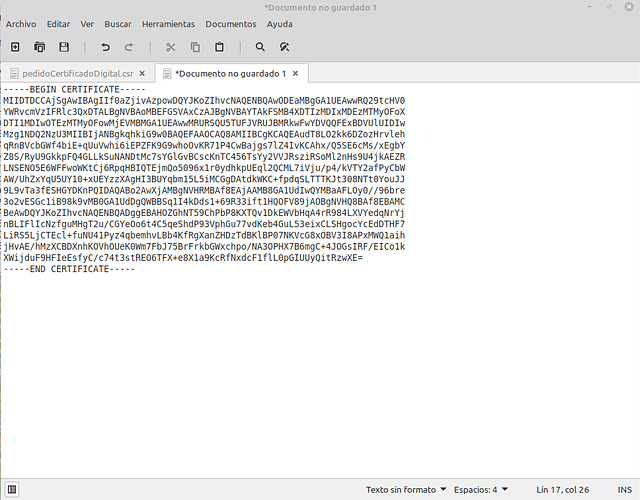Open find and replace tool
The height and width of the screenshot is (500, 640).
click(284, 47)
